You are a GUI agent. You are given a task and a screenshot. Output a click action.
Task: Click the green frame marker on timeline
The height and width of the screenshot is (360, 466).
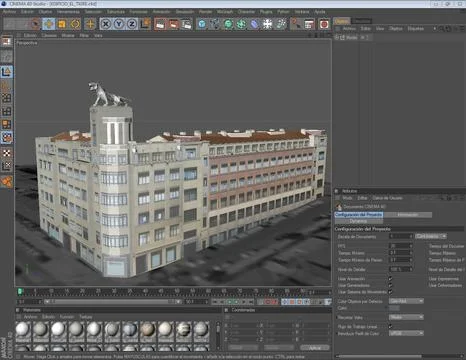pyautogui.click(x=20, y=292)
